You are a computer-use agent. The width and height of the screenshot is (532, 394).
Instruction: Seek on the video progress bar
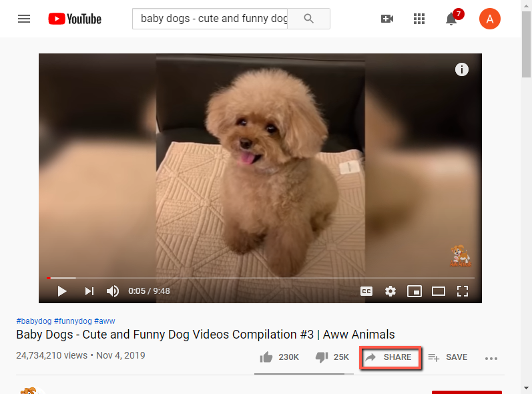tap(260, 278)
